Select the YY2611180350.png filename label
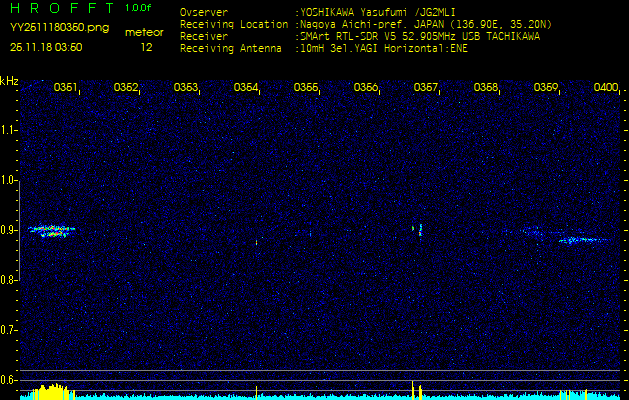This screenshot has height=400, width=629. pos(59,28)
